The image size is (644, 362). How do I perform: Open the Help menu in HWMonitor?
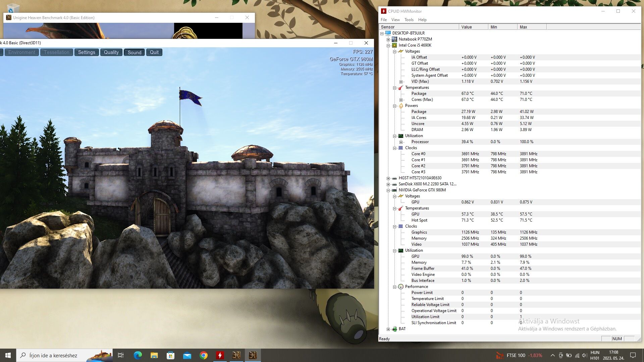tap(422, 20)
